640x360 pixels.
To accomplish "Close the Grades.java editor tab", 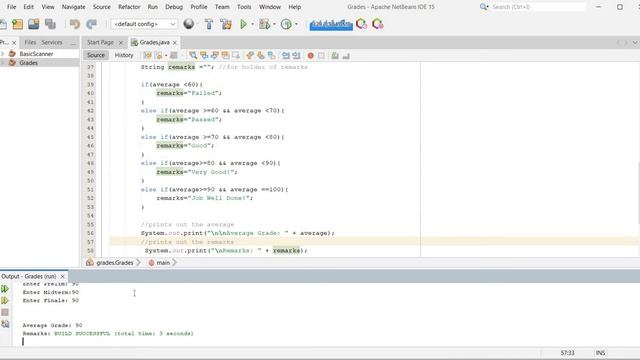I will 175,42.
